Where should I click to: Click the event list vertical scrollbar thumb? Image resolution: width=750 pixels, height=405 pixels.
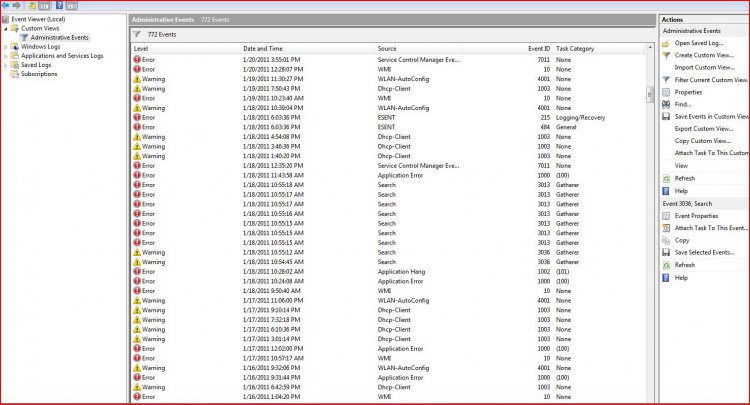coord(650,95)
